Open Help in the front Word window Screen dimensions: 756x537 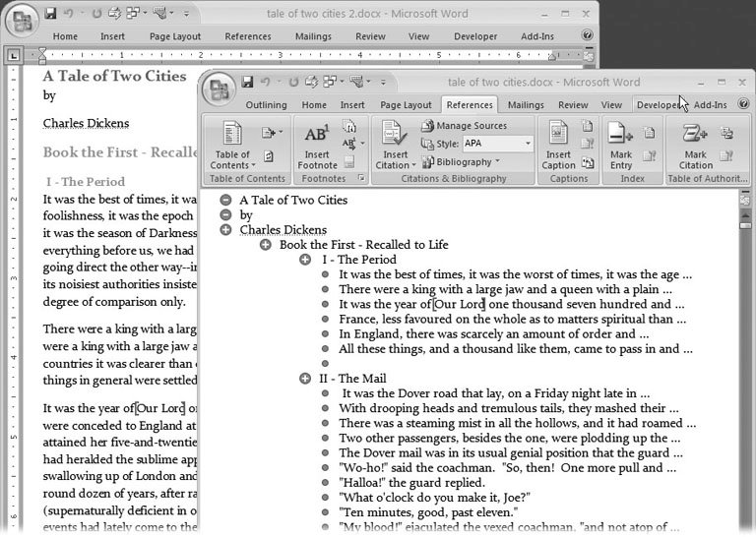[744, 105]
